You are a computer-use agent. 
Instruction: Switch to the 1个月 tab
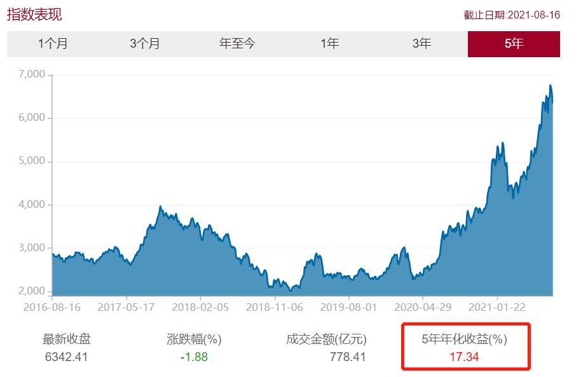click(x=53, y=44)
